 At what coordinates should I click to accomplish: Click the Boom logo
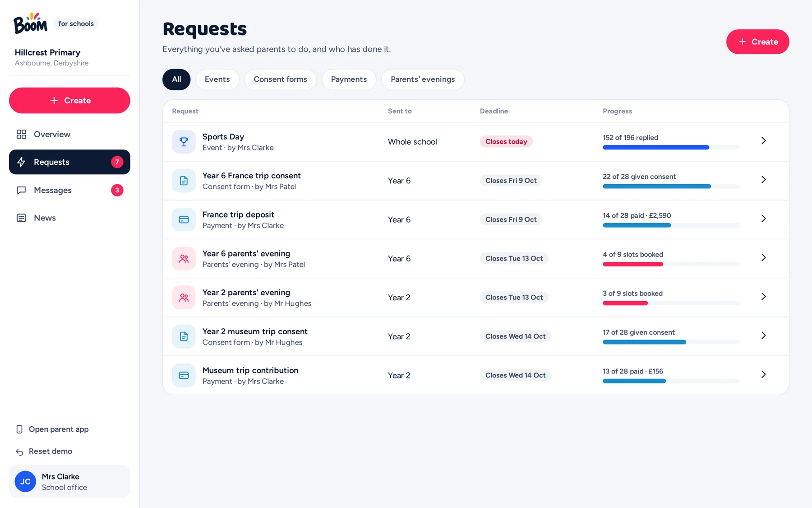click(30, 23)
